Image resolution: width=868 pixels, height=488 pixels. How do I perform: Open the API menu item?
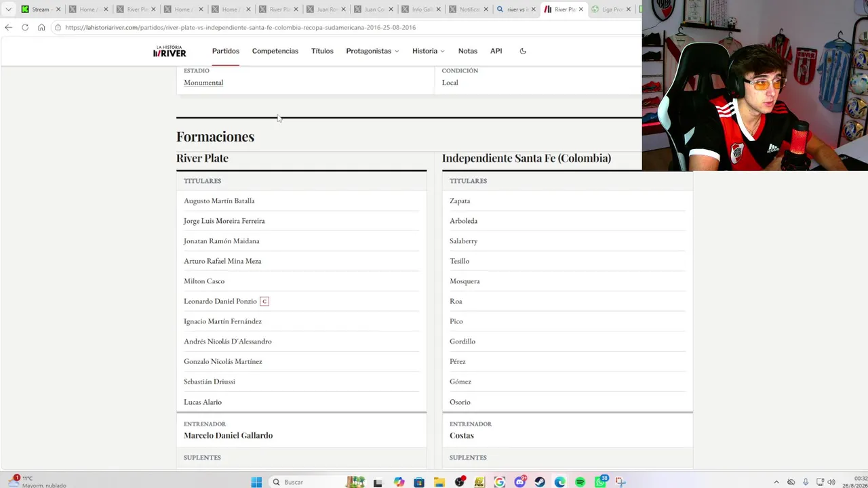point(496,51)
